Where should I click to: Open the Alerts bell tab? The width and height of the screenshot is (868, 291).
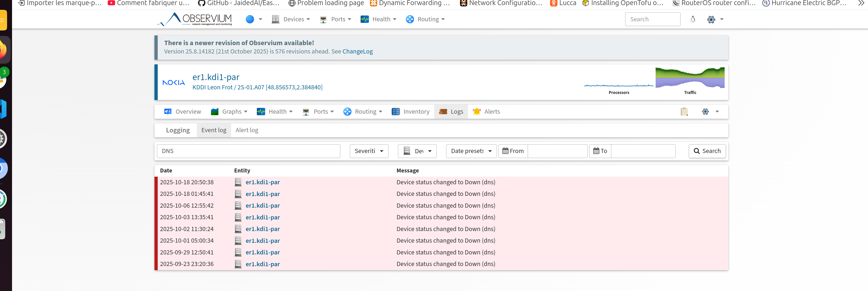(486, 112)
